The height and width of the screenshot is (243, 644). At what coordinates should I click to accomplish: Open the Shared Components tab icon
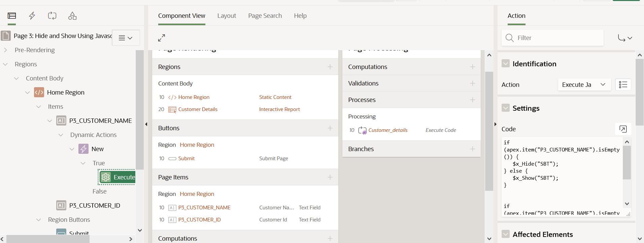click(72, 16)
